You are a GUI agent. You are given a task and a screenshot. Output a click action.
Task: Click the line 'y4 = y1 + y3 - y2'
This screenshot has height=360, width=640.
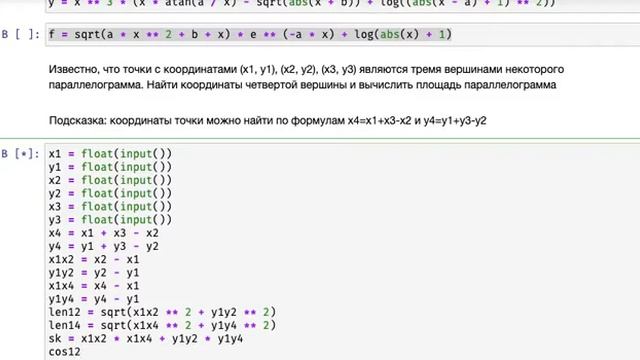[104, 246]
